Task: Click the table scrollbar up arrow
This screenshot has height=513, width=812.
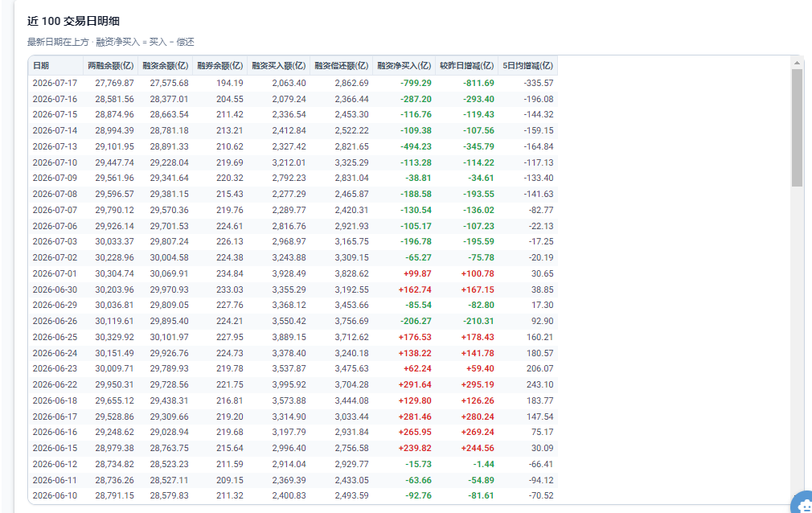Action: pyautogui.click(x=797, y=63)
